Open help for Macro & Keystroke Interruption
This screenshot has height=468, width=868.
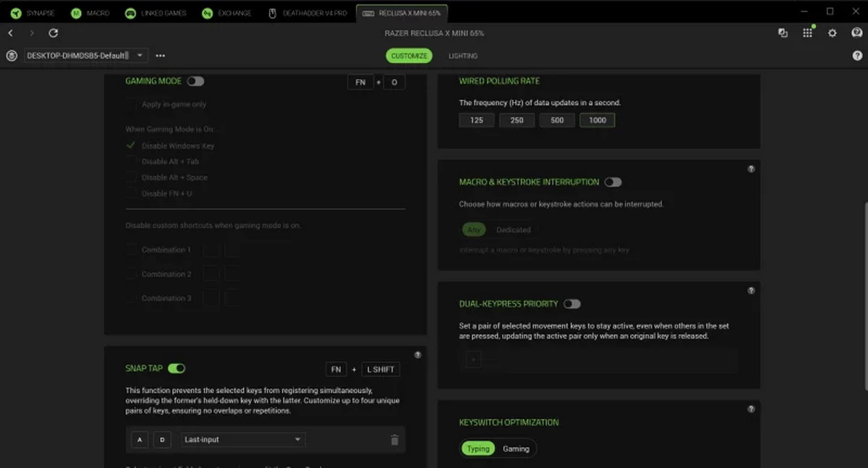click(x=751, y=169)
